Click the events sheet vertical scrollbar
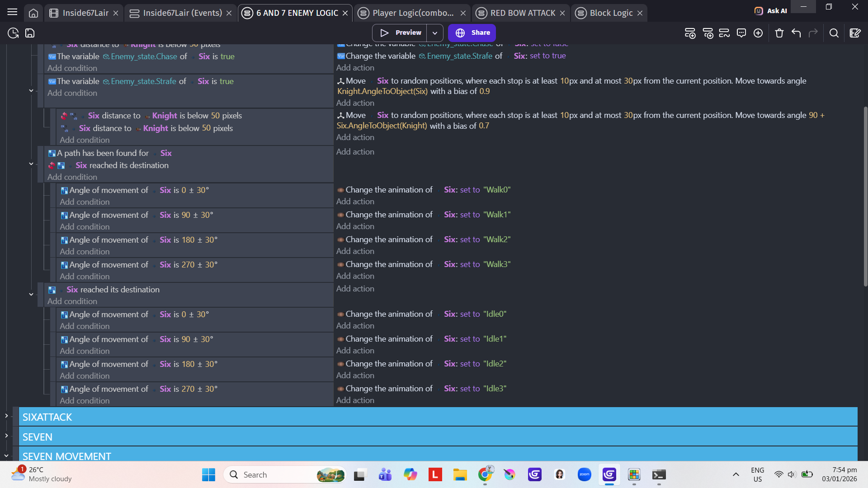This screenshot has height=488, width=868. coord(865,197)
